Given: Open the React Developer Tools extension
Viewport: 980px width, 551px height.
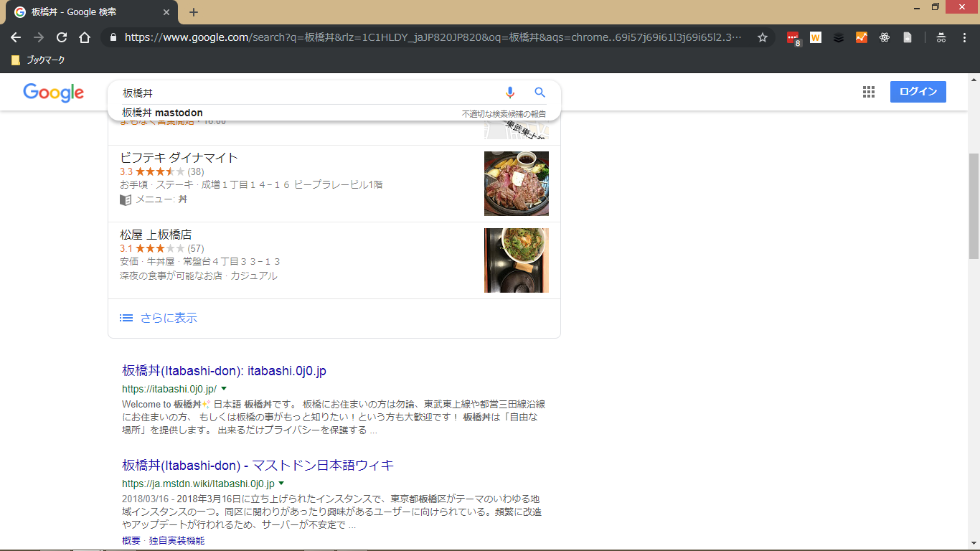Looking at the screenshot, I should pyautogui.click(x=885, y=37).
